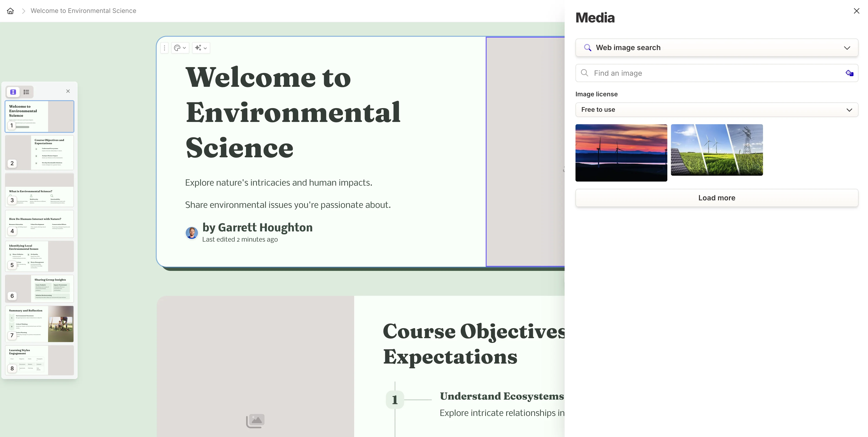The width and height of the screenshot is (868, 437).
Task: Click the home icon in breadcrumb
Action: point(10,11)
